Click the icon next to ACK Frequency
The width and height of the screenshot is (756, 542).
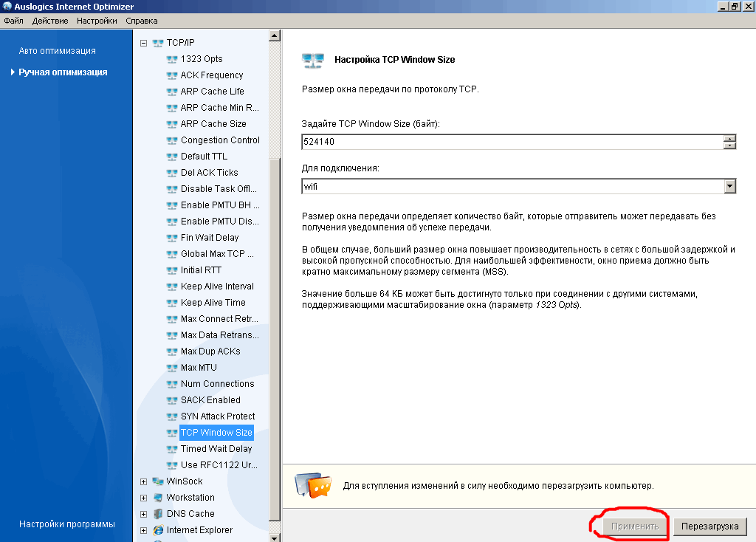pyautogui.click(x=172, y=75)
